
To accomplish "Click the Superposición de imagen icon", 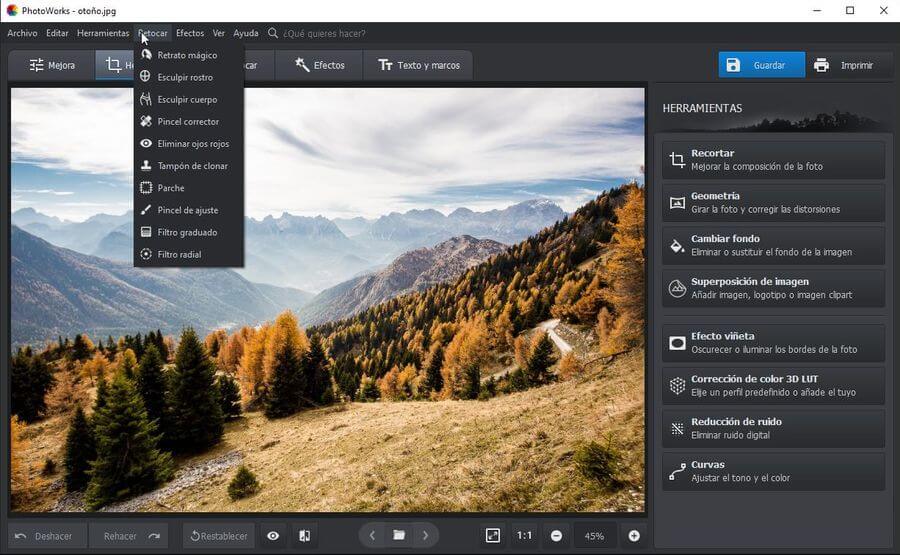I will (677, 289).
